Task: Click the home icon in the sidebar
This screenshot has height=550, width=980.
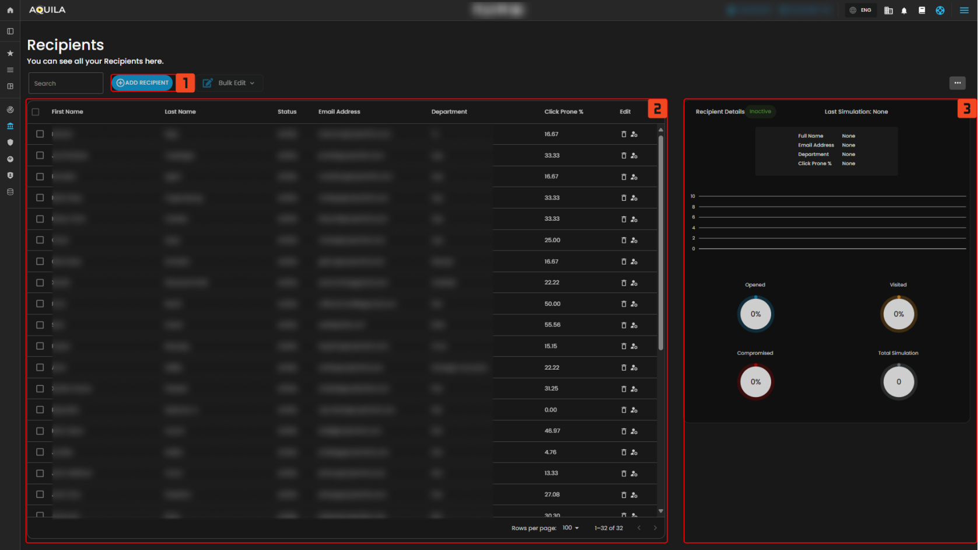Action: click(x=10, y=10)
